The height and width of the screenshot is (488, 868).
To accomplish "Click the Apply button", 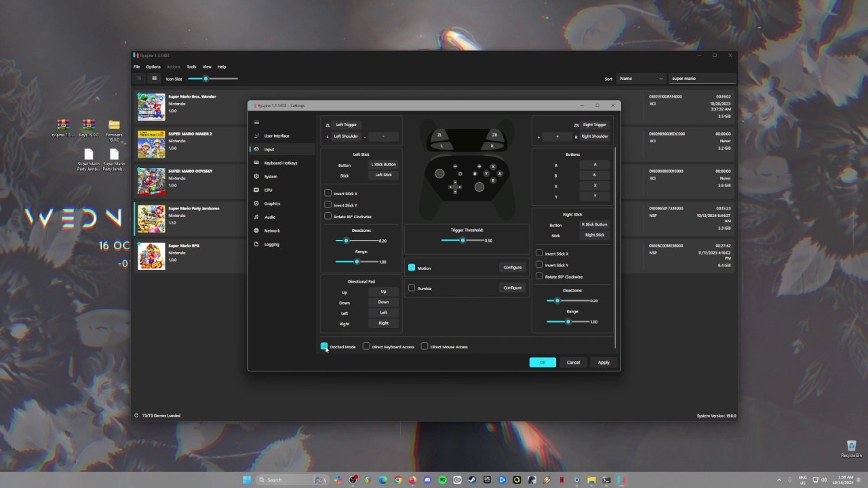I will click(x=603, y=363).
